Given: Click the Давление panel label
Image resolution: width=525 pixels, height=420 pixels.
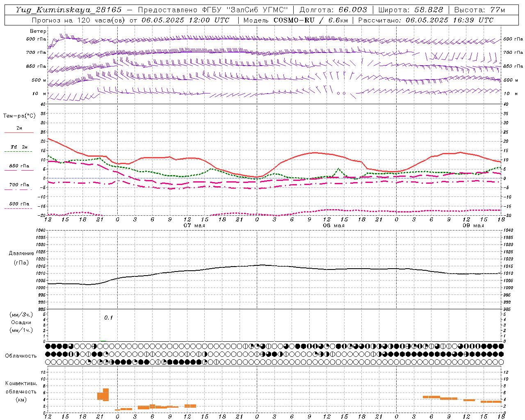Looking at the screenshot, I should (x=21, y=253).
